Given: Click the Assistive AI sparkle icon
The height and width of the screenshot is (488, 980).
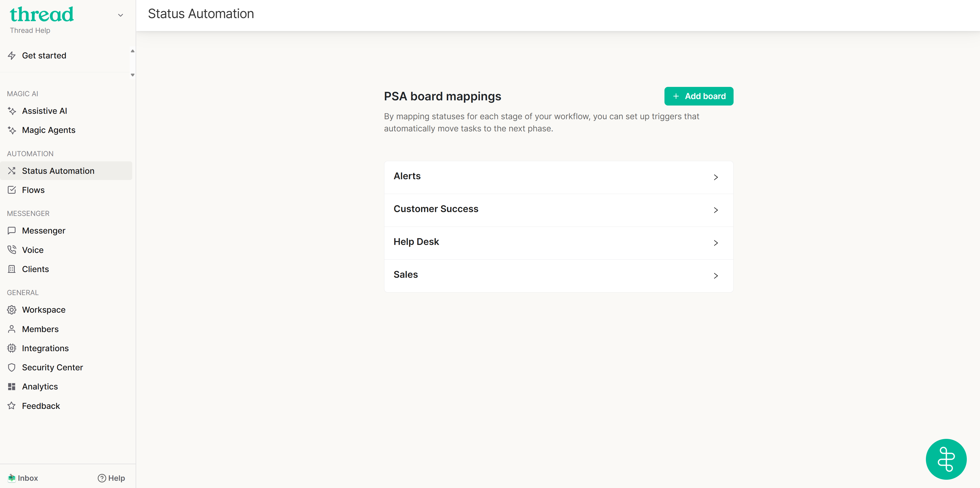Looking at the screenshot, I should pyautogui.click(x=12, y=111).
